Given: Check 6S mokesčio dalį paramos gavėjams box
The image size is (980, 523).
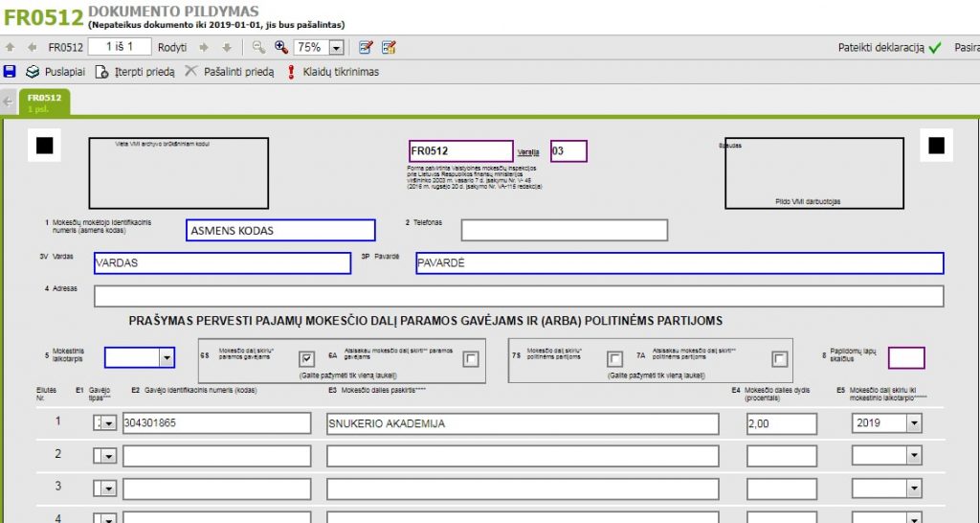Looking at the screenshot, I should pyautogui.click(x=306, y=359).
